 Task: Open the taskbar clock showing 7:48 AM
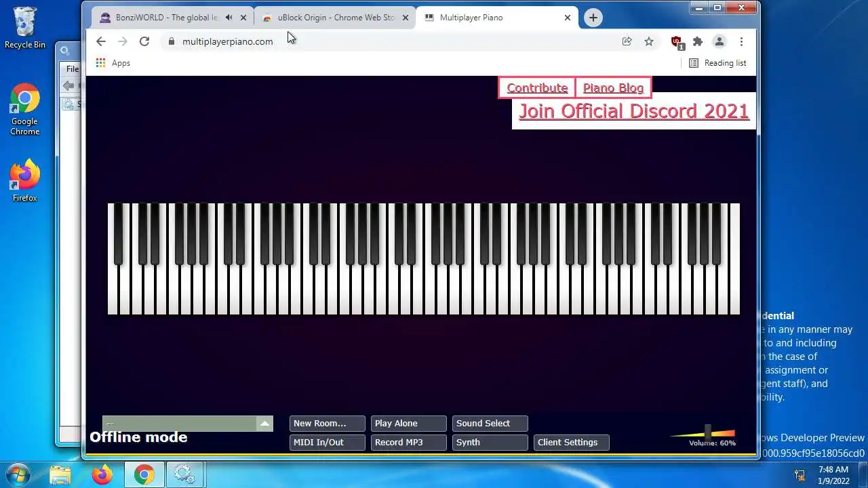pos(833,475)
